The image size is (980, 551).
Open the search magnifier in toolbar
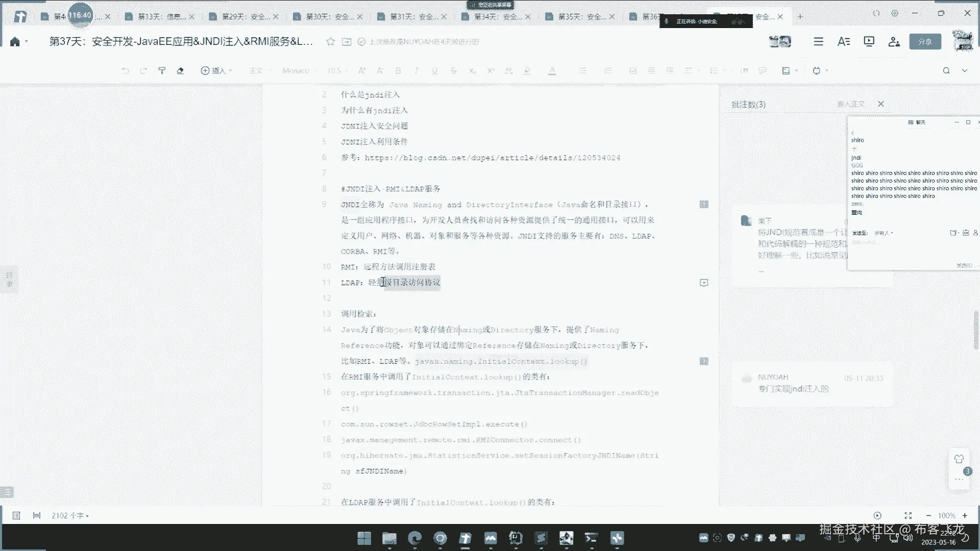tap(946, 71)
